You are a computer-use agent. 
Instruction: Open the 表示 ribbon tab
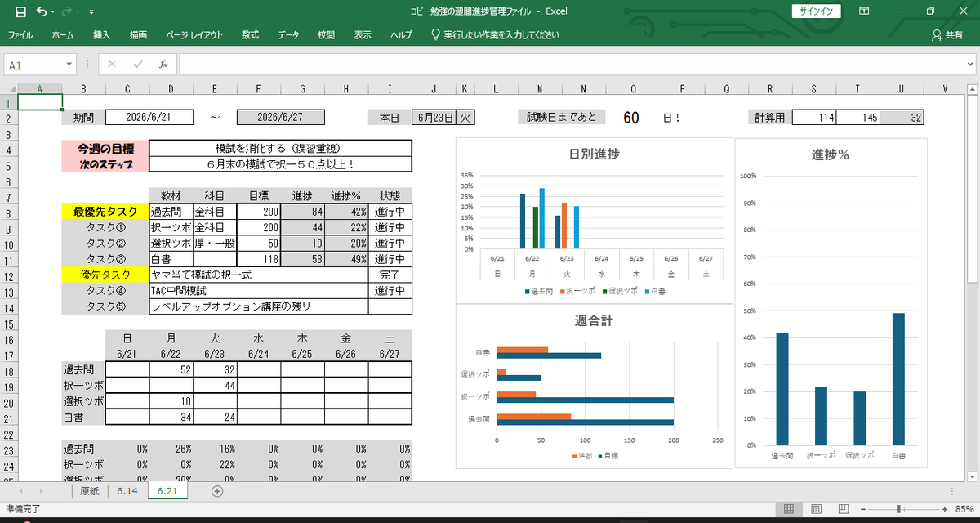tap(363, 35)
